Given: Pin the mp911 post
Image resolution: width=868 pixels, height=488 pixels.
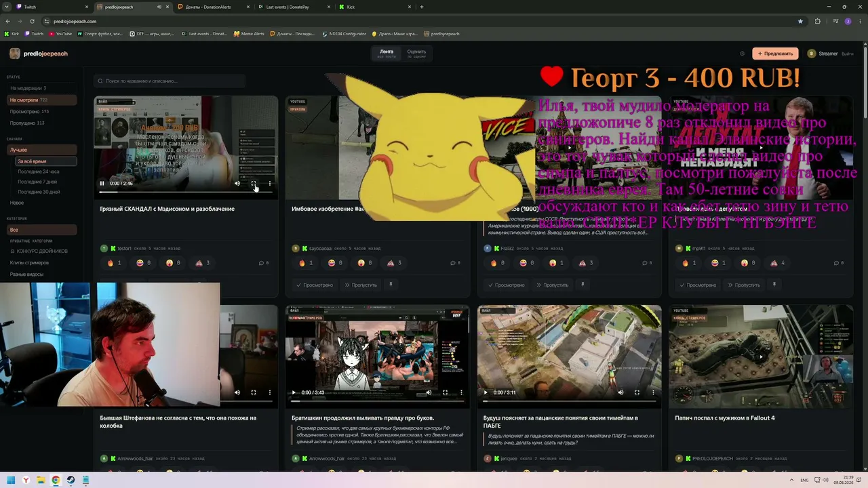Looking at the screenshot, I should pos(774,285).
